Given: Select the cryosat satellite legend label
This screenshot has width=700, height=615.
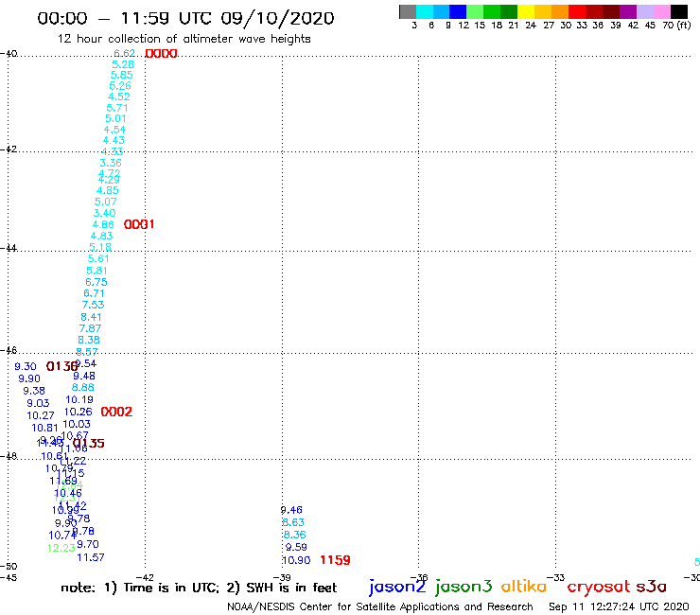Looking at the screenshot, I should (x=599, y=588).
